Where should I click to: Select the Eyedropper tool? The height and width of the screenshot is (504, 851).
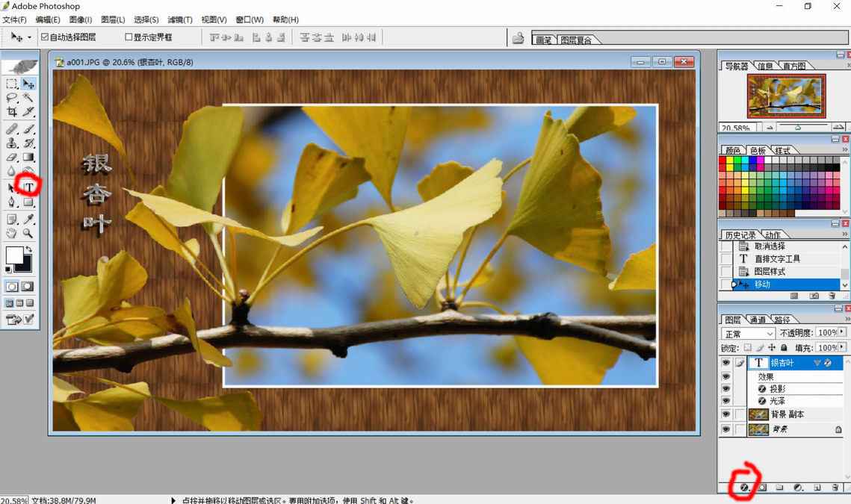point(28,220)
